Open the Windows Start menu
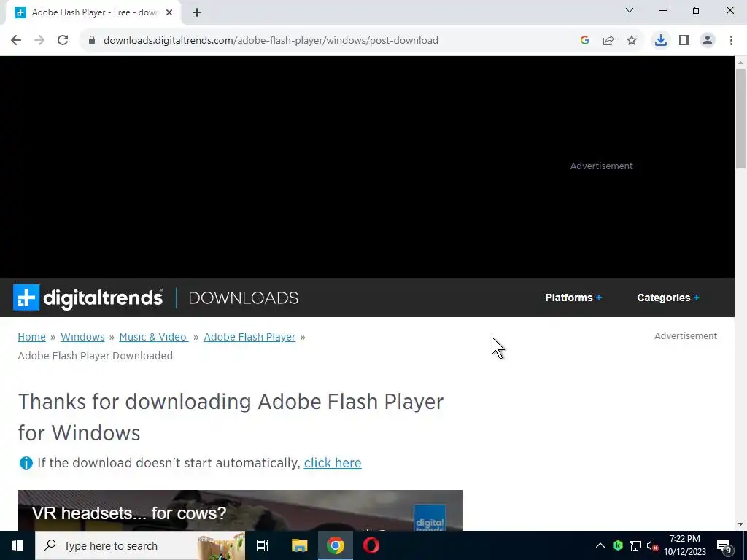747x560 pixels. [x=18, y=545]
